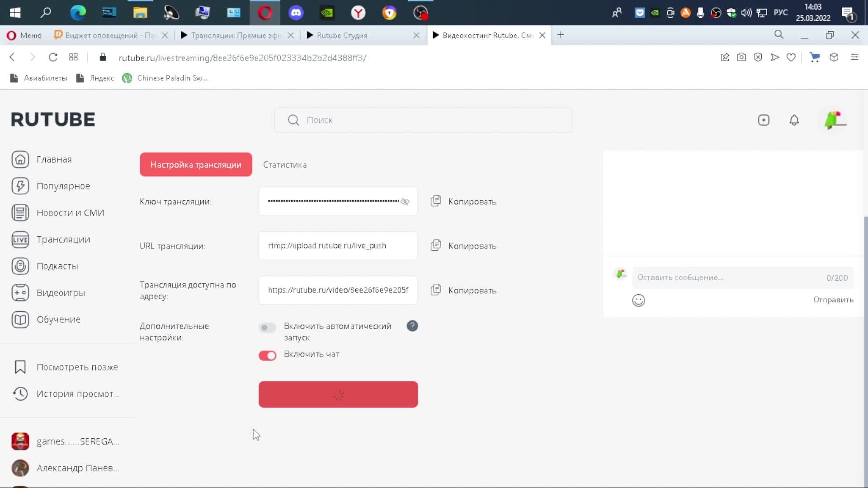
Task: Open the notifications bell
Action: [794, 120]
